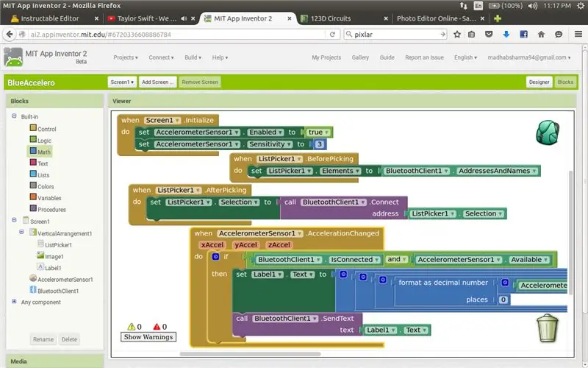
Task: Open Firefox downloads arrow icon
Action: pyautogui.click(x=506, y=34)
